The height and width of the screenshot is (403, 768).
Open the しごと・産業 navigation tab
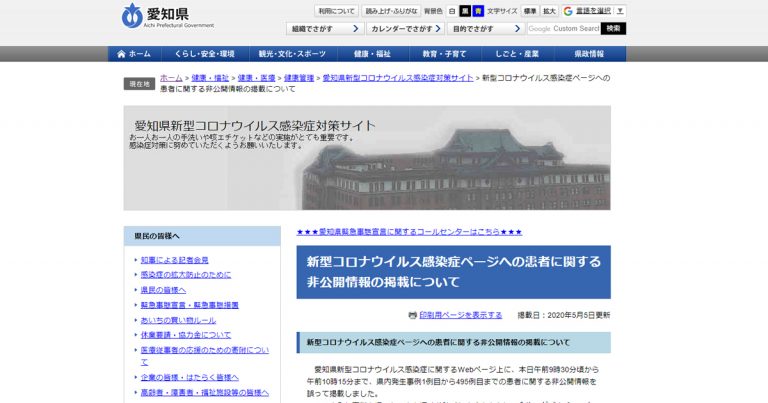(517, 54)
